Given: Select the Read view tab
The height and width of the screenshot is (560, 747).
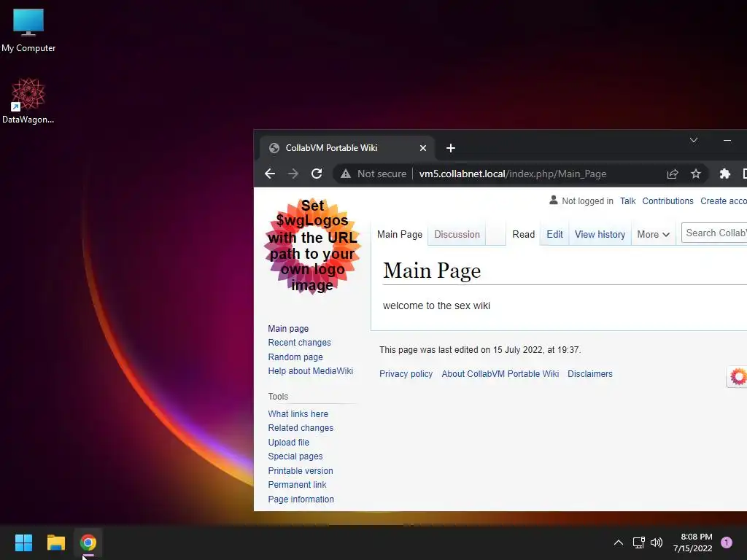Looking at the screenshot, I should (x=524, y=234).
